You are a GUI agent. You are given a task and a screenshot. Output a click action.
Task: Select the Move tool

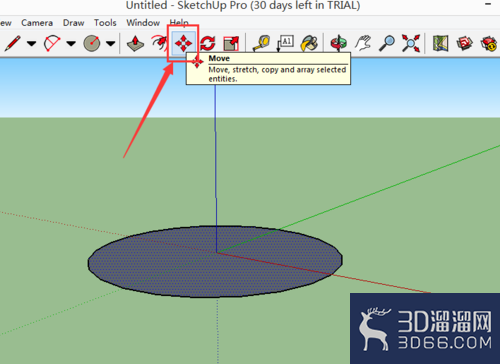[x=183, y=43]
